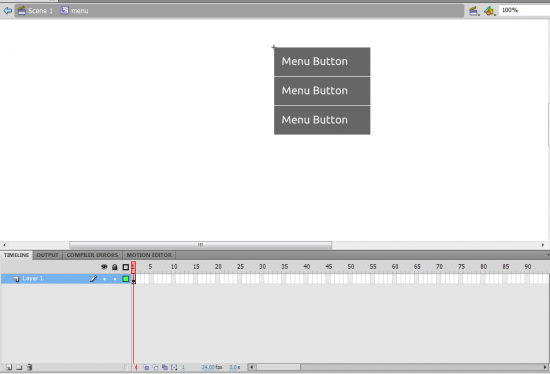
Task: Click the Edit Multiple Frames icon
Action: pyautogui.click(x=165, y=367)
